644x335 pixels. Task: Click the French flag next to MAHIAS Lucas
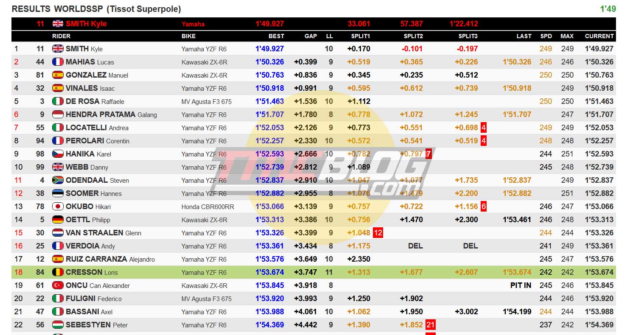58,62
